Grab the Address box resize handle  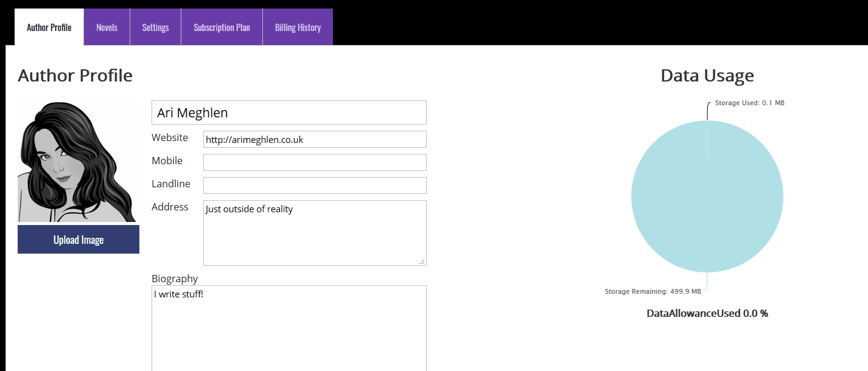pyautogui.click(x=422, y=262)
